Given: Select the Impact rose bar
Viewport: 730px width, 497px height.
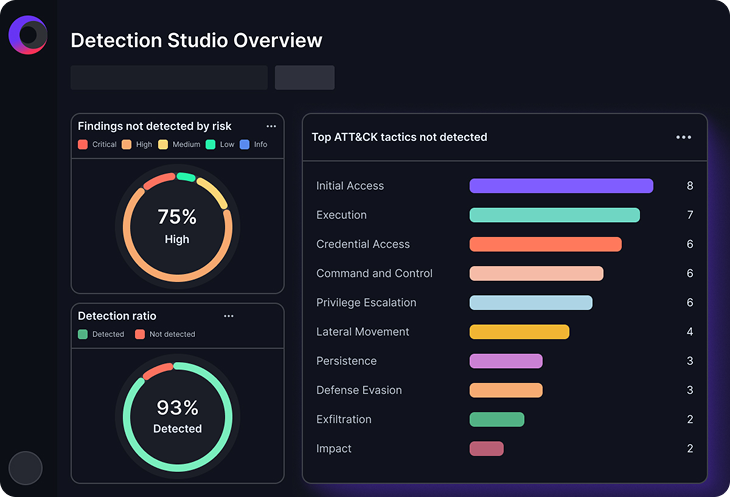Looking at the screenshot, I should [487, 449].
